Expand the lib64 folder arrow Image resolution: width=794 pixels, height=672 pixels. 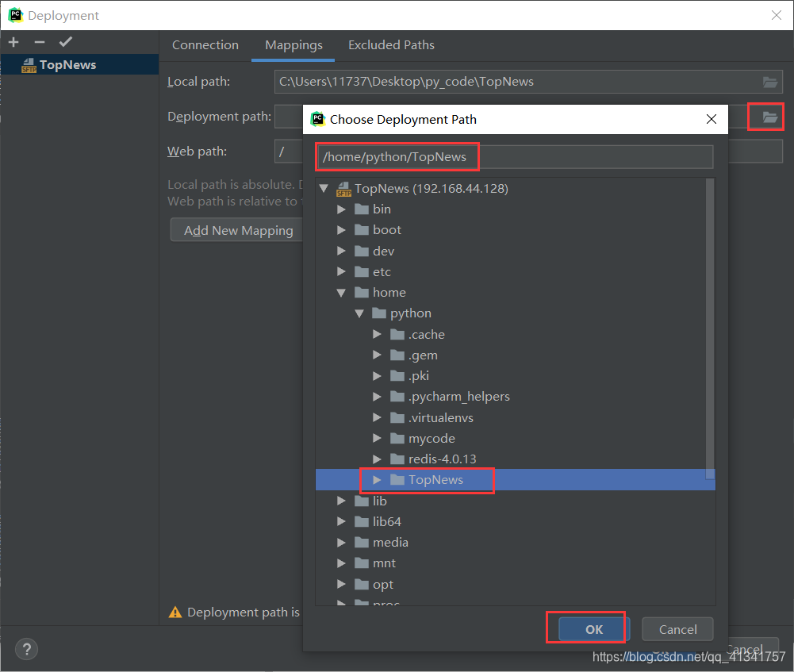tap(341, 521)
